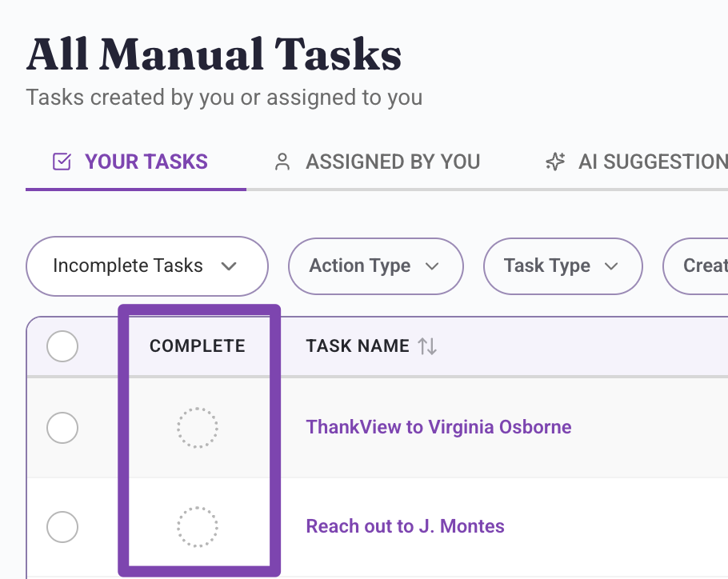Mark ThankView to Virginia Osborne complete

tap(198, 428)
